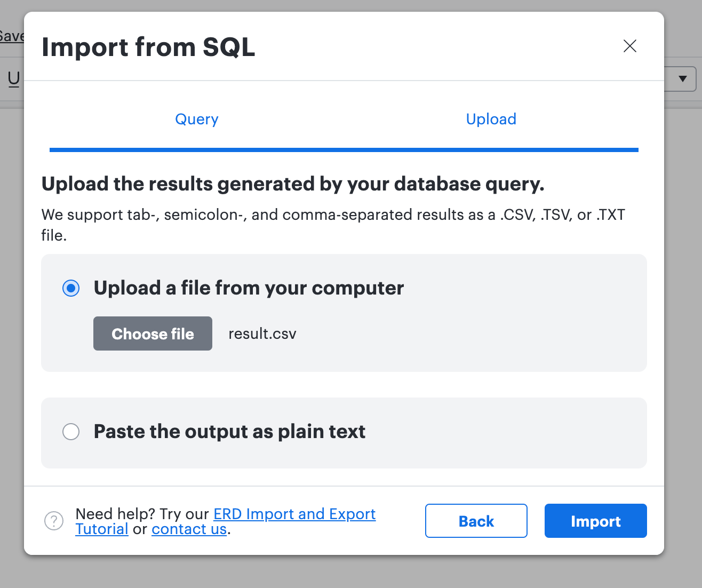Select the Upload a file from your computer option
Screen dimensions: 702x588
tap(71, 288)
